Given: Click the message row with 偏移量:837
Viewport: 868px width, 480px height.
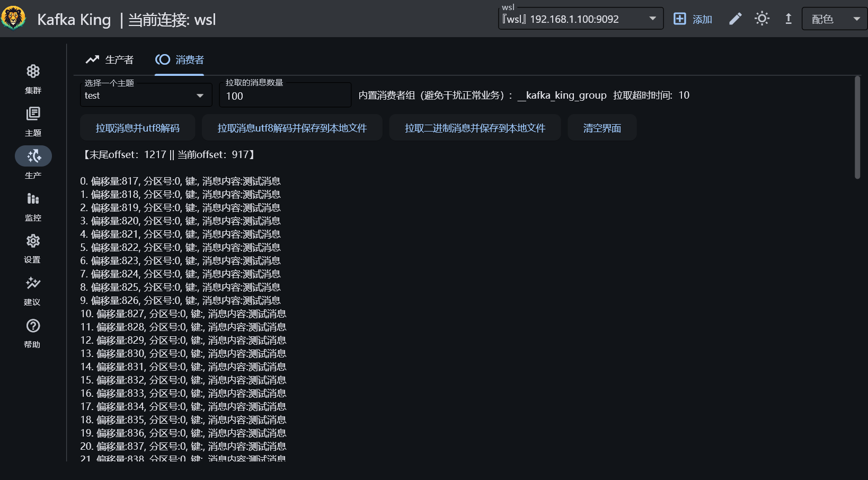Looking at the screenshot, I should pyautogui.click(x=183, y=447).
